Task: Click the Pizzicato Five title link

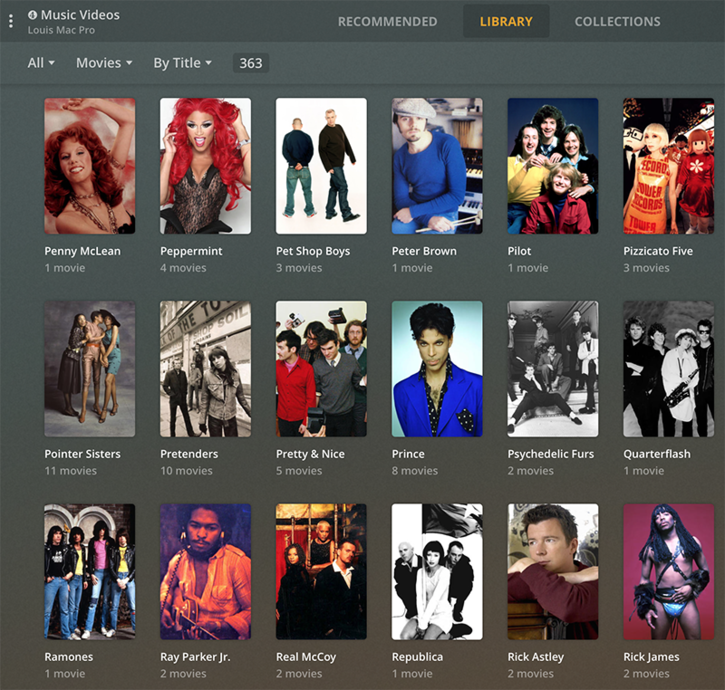Action: [x=658, y=251]
